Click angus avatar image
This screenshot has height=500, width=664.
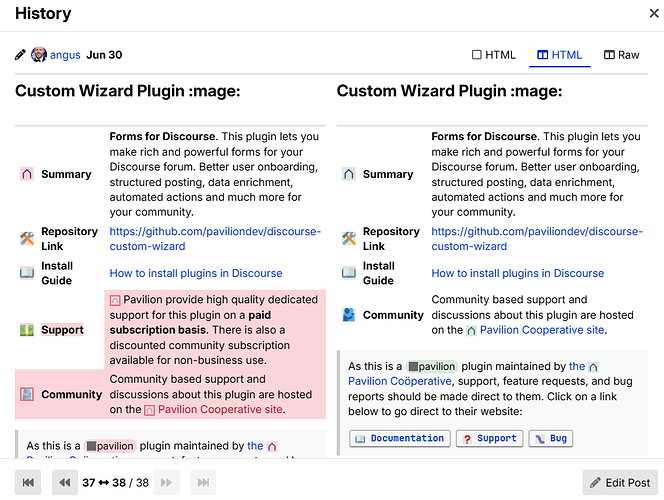[39, 55]
